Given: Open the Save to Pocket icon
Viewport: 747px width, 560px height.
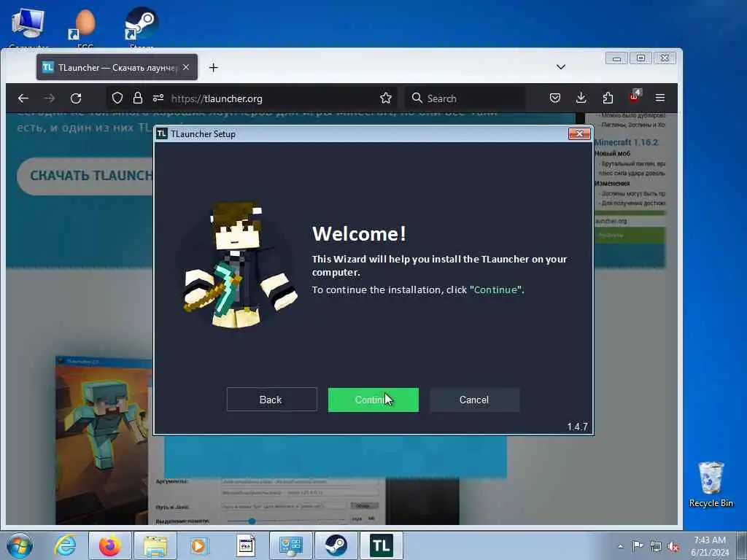Looking at the screenshot, I should click(555, 98).
